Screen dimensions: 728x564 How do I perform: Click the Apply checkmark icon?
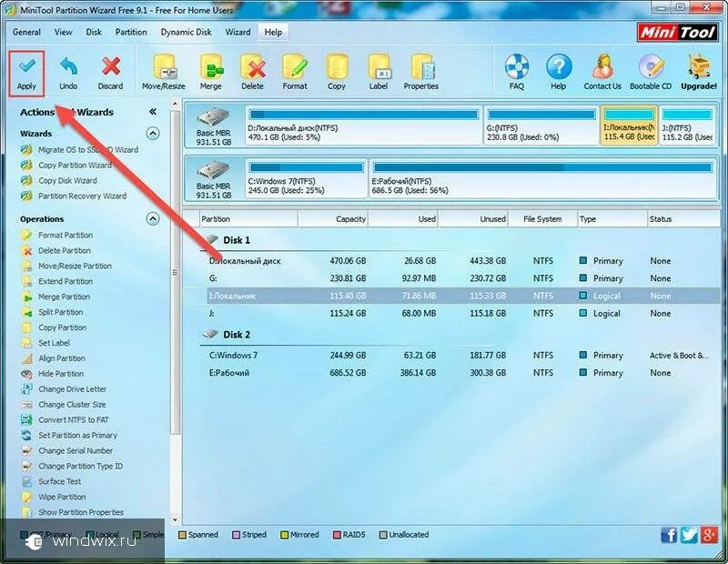[x=26, y=66]
